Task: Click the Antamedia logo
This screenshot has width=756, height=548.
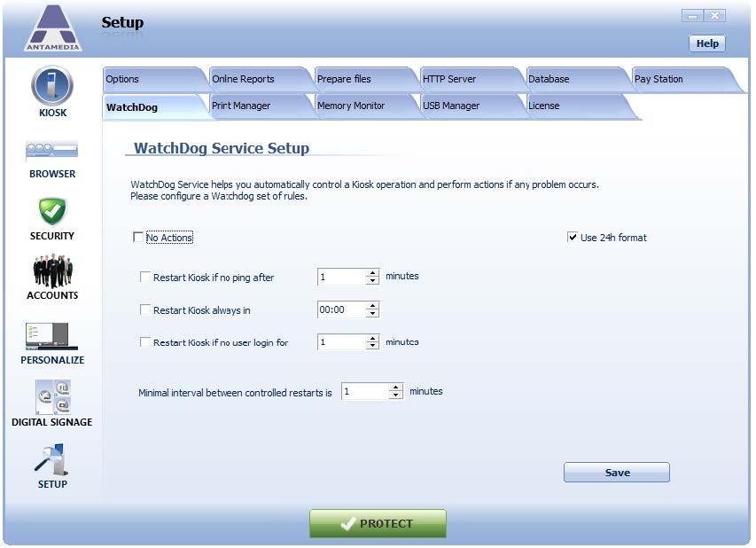Action: point(52,28)
